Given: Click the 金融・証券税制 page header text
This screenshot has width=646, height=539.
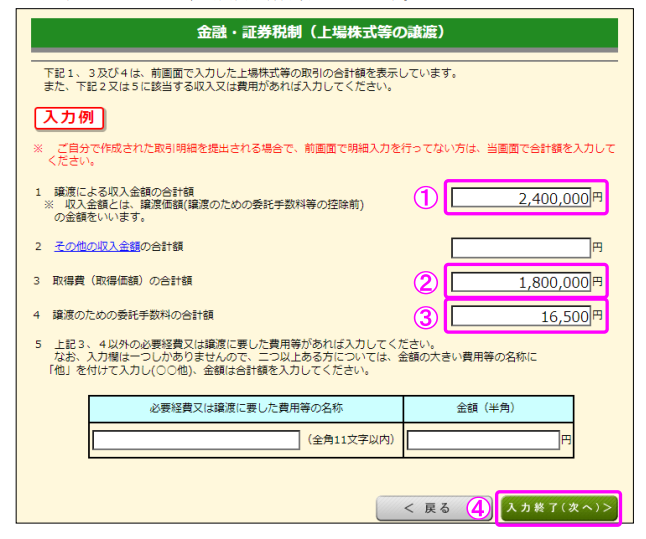Looking at the screenshot, I should 321,32.
